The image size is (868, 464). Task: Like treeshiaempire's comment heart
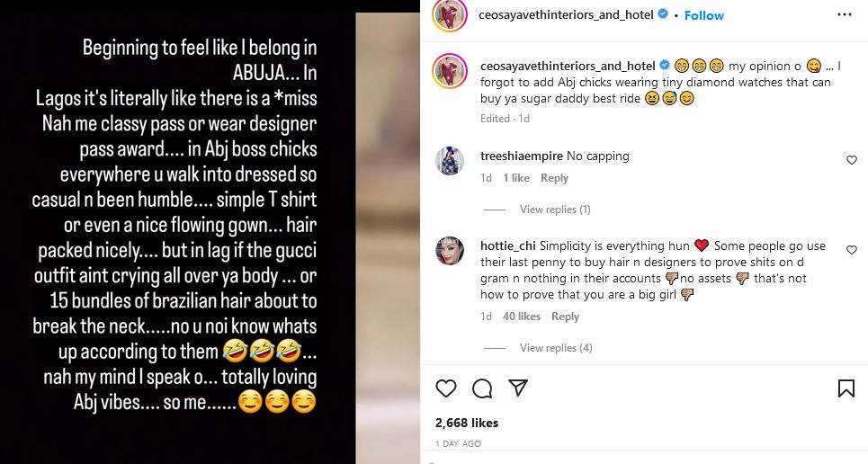(852, 160)
